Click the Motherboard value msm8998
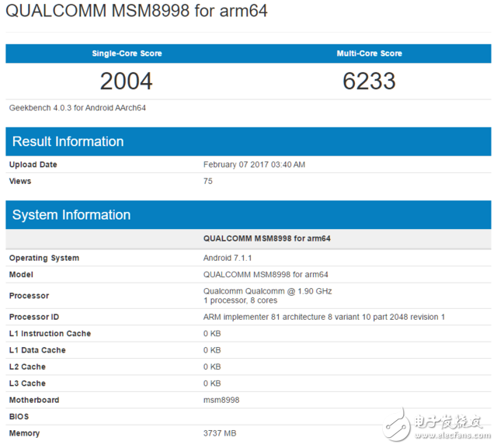Screen dimensions: 497x448 click(221, 400)
